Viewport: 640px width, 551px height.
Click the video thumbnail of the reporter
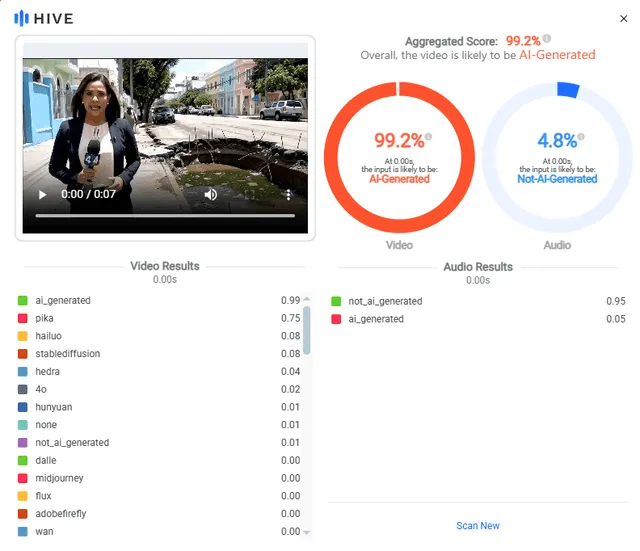coord(165,146)
